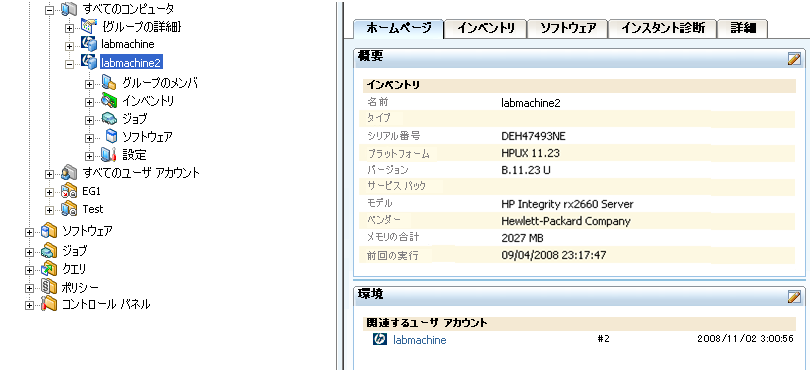Click the すべてのユーザ アカウント icon
810x370 pixels.
(69, 172)
